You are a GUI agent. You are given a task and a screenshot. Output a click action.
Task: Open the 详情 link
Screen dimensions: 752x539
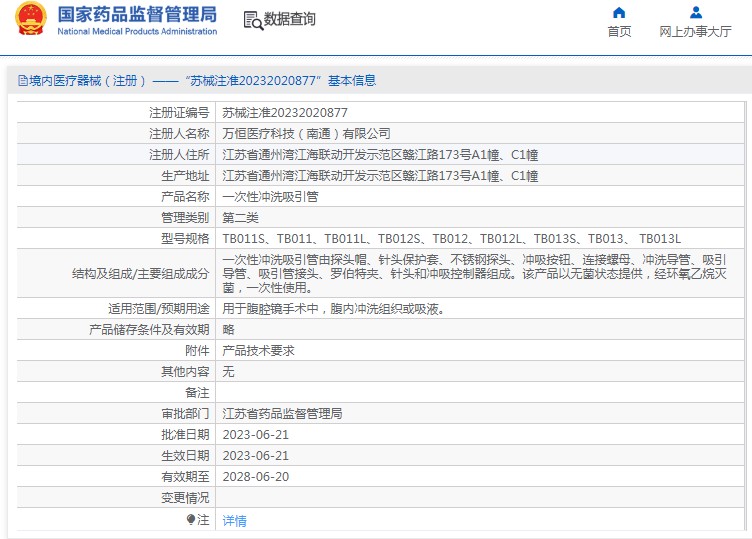coord(235,520)
